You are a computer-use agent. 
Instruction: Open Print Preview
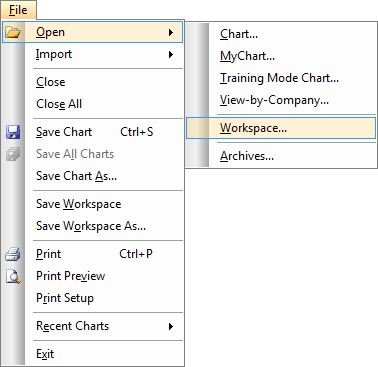(x=92, y=276)
